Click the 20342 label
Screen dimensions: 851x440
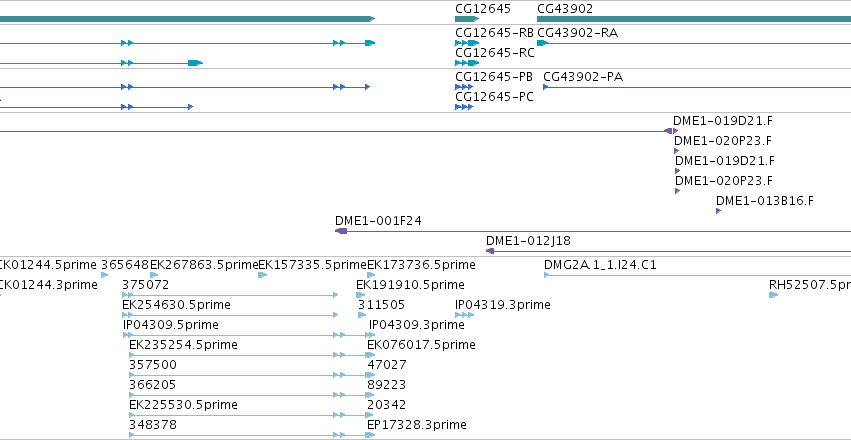coord(386,405)
